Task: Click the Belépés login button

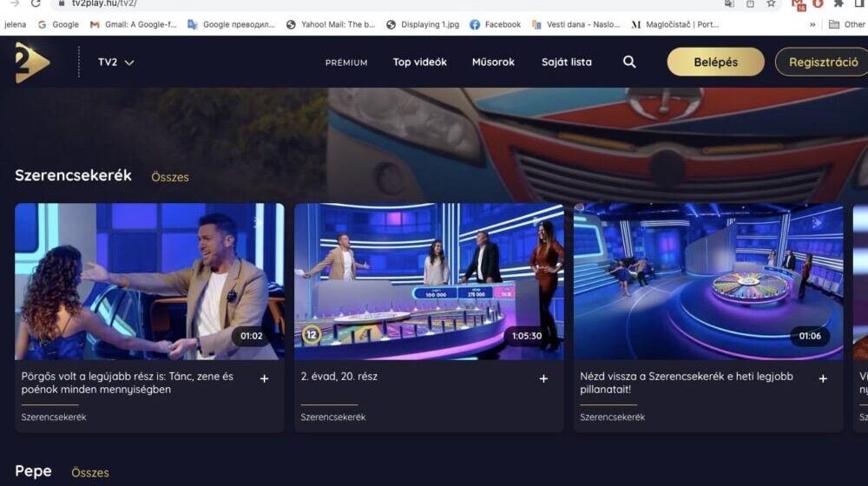Action: tap(716, 62)
